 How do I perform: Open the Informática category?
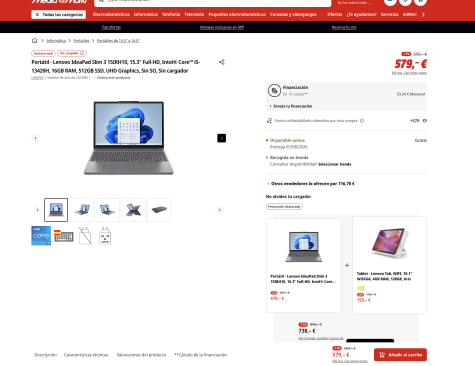(x=146, y=14)
